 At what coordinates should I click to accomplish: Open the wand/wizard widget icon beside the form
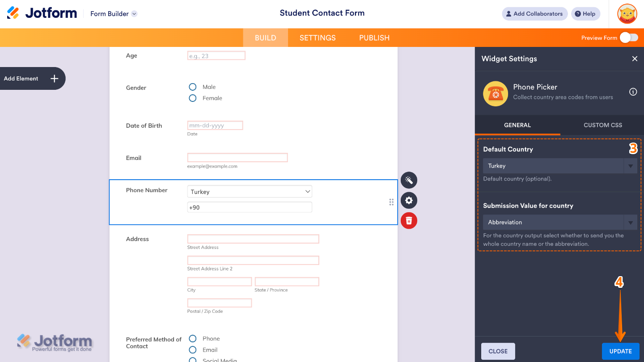point(409,180)
